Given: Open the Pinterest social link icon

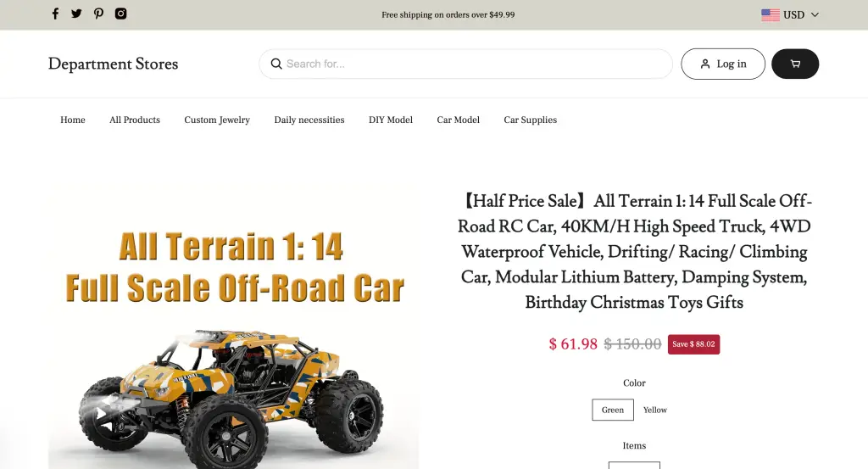Looking at the screenshot, I should [98, 14].
